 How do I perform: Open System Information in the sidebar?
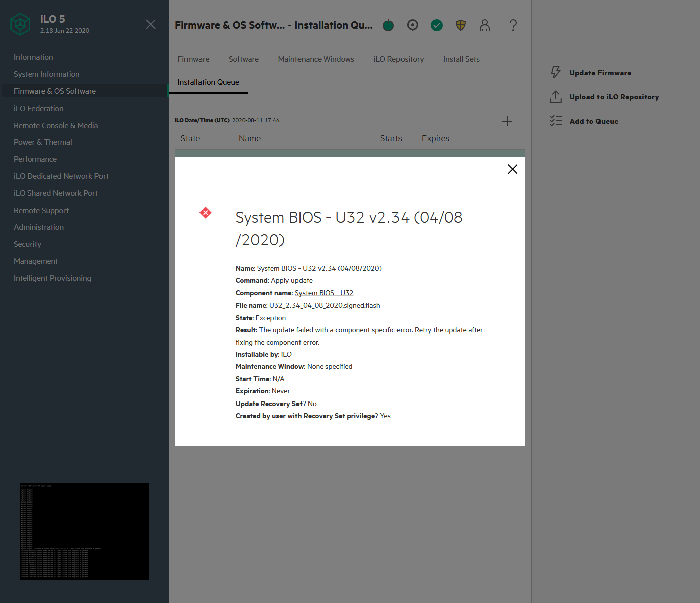click(x=46, y=74)
